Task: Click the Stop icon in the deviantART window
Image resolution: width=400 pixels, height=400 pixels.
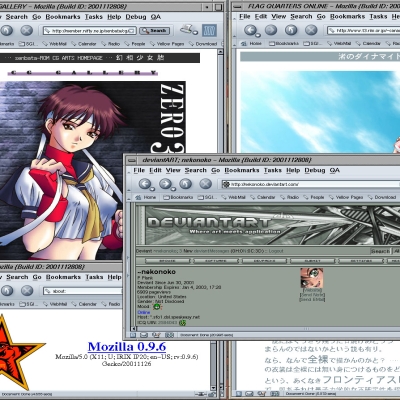Action: click(205, 184)
